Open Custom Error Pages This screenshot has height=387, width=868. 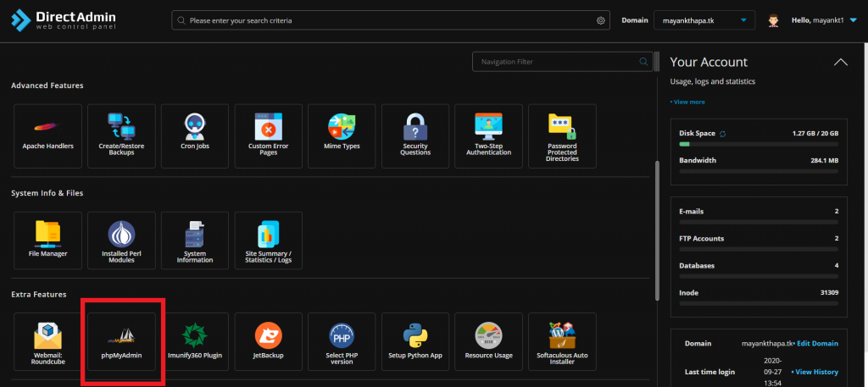269,136
